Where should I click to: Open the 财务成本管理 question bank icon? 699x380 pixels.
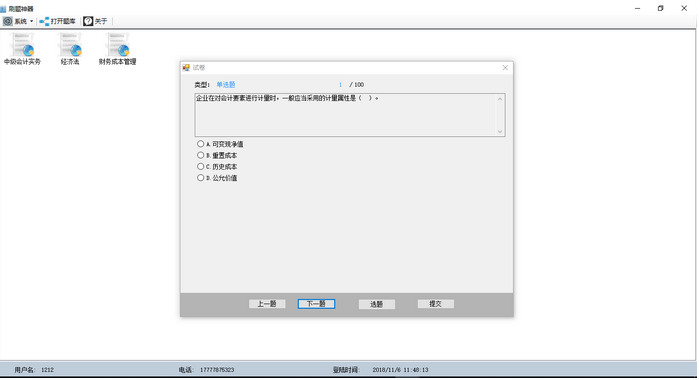117,50
